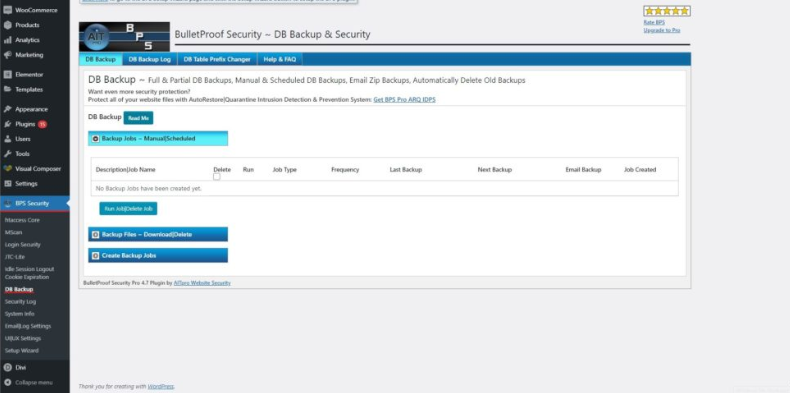
Task: Click the Templates folder icon
Action: (8, 89)
